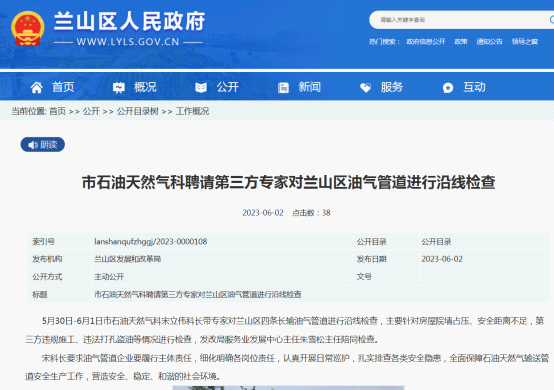Screen dimensions: 554x390
Task: Click the 主动公开 cell
Action: (x=109, y=277)
